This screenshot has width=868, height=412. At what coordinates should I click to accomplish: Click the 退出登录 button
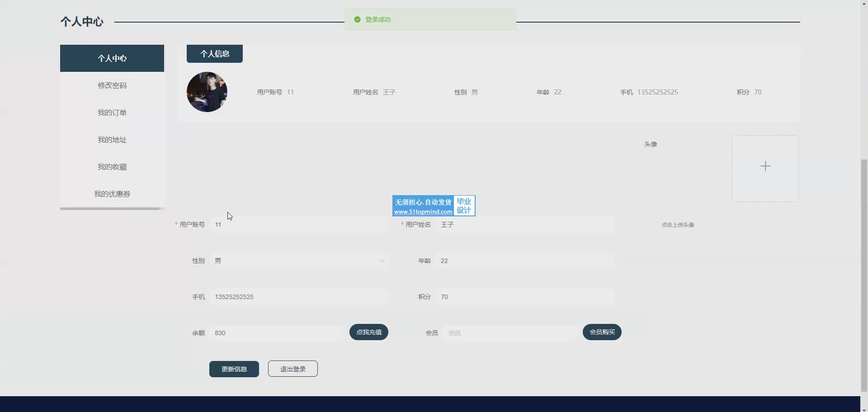pyautogui.click(x=293, y=369)
